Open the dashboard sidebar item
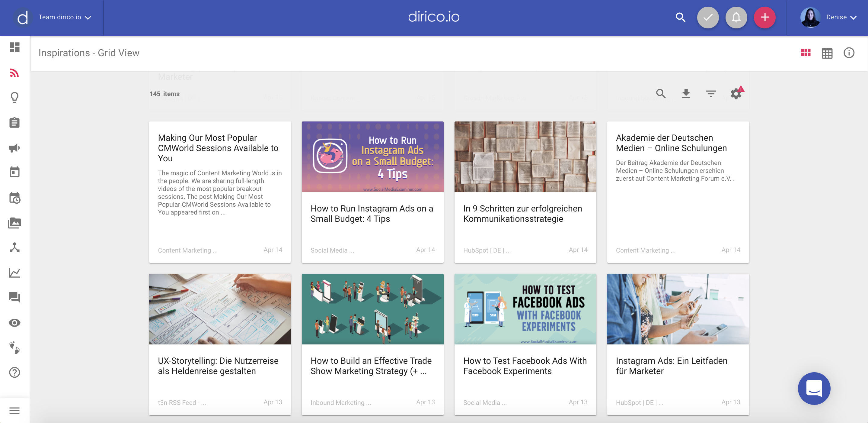The height and width of the screenshot is (423, 868). click(x=14, y=47)
